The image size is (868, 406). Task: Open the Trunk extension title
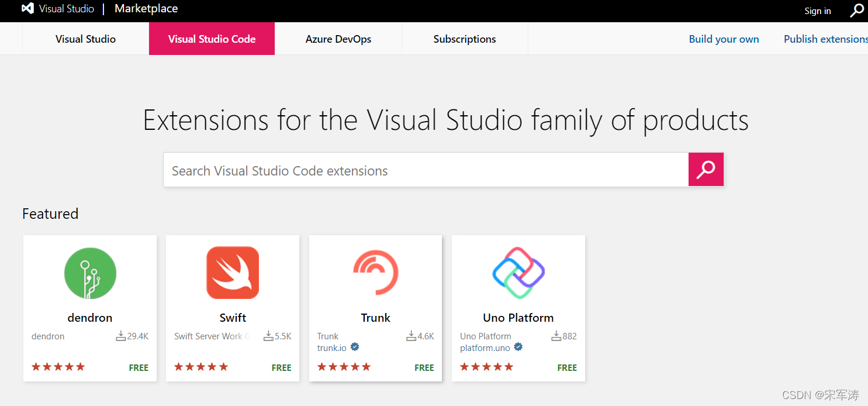coord(375,318)
